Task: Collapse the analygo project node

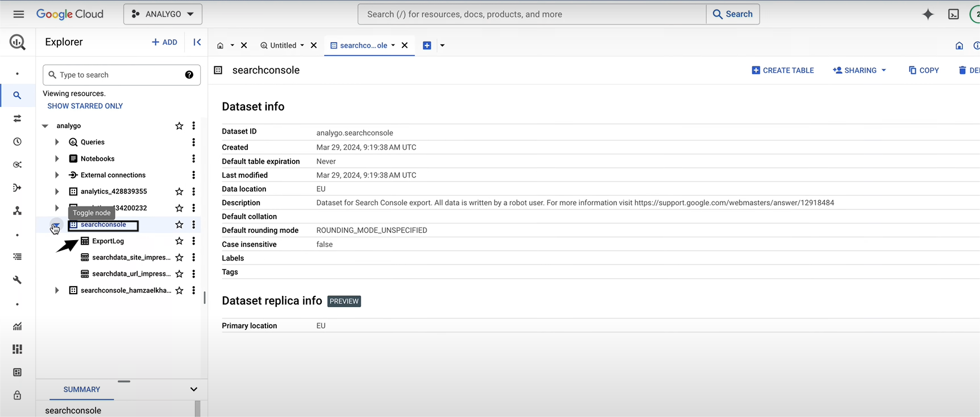Action: 45,126
